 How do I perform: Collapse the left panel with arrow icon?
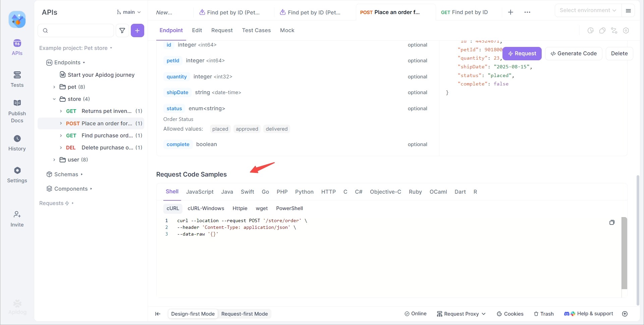(x=158, y=314)
